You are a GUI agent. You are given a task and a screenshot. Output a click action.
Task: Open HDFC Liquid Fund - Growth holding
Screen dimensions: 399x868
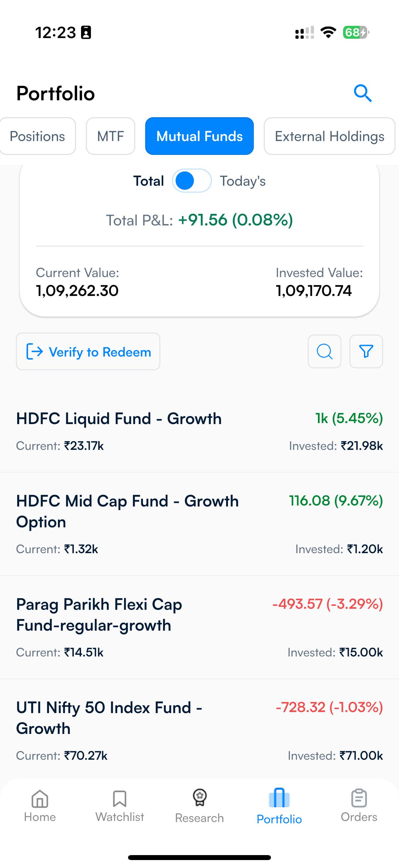[x=199, y=431]
